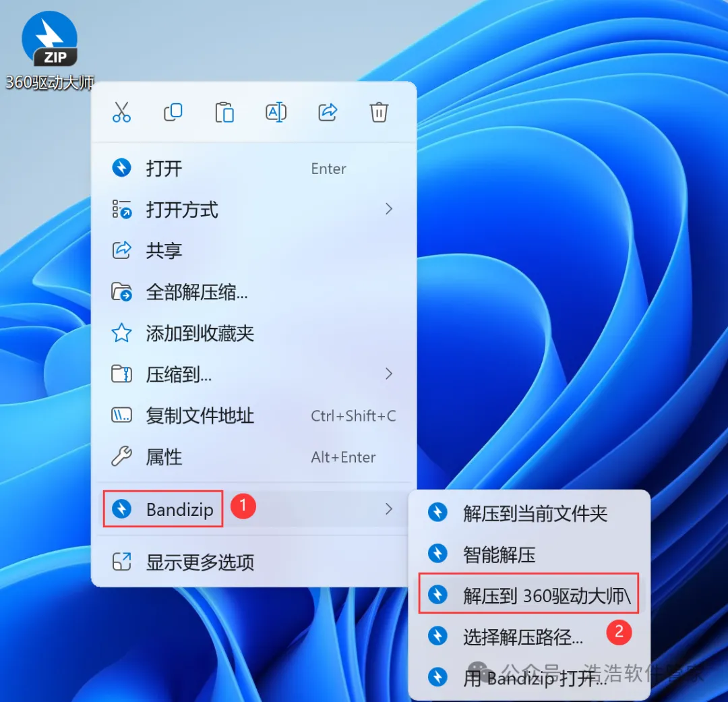The width and height of the screenshot is (728, 702).
Task: Click the icon beside 打开方式
Action: (x=121, y=209)
